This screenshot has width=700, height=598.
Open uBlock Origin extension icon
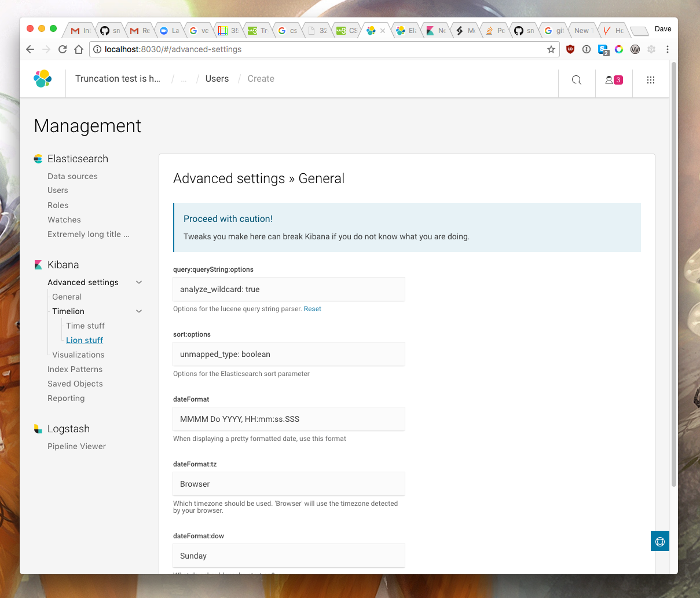tap(570, 49)
